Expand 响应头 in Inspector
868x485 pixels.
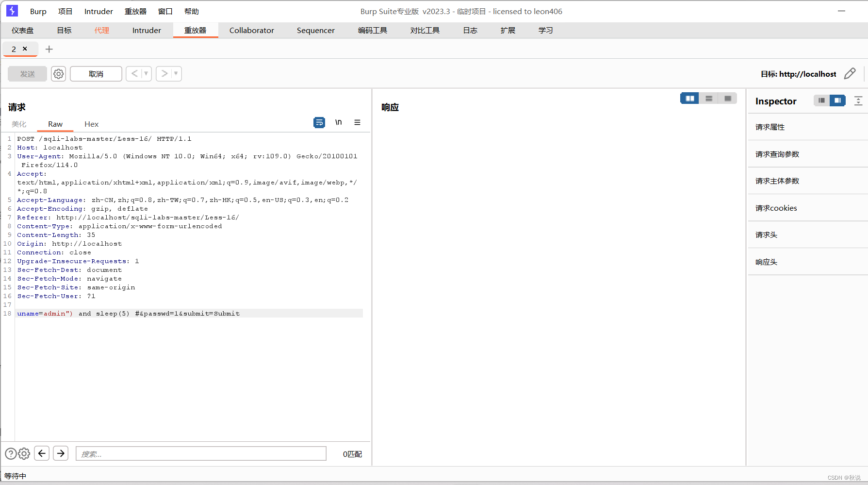(x=807, y=262)
